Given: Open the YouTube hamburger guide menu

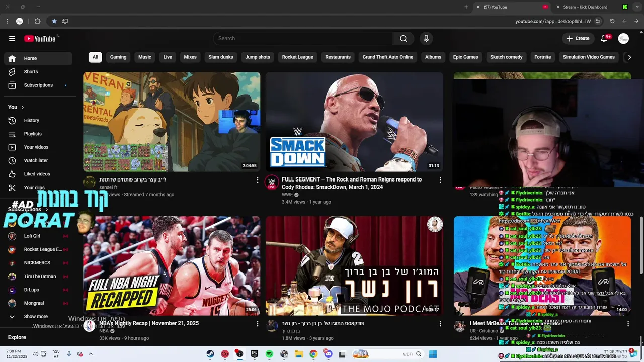Looking at the screenshot, I should (x=12, y=39).
